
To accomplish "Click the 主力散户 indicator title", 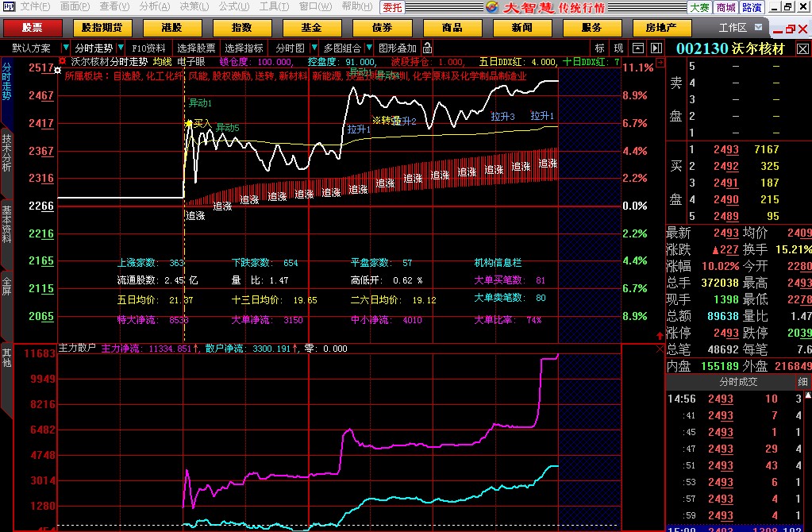I will [x=77, y=348].
